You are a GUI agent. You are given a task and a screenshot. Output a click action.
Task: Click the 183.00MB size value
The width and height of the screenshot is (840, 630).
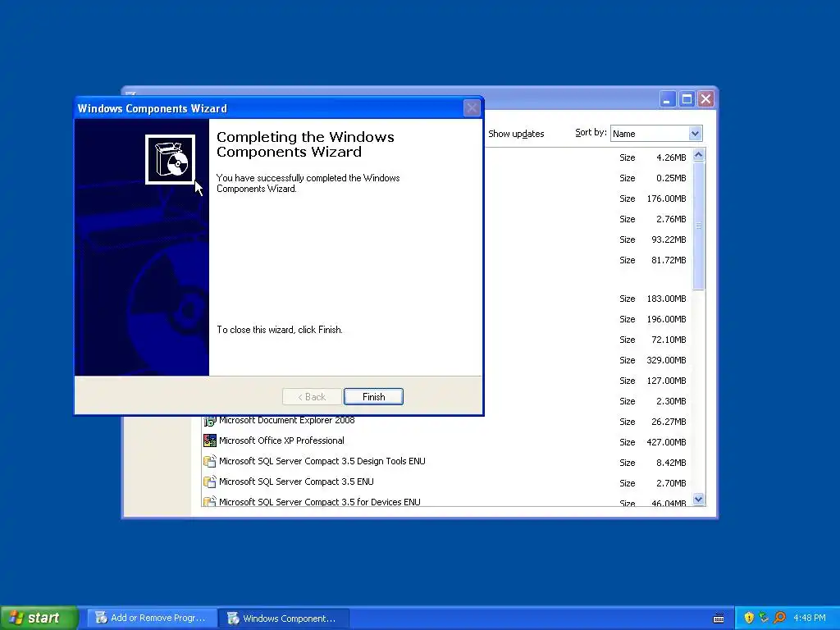(x=666, y=299)
